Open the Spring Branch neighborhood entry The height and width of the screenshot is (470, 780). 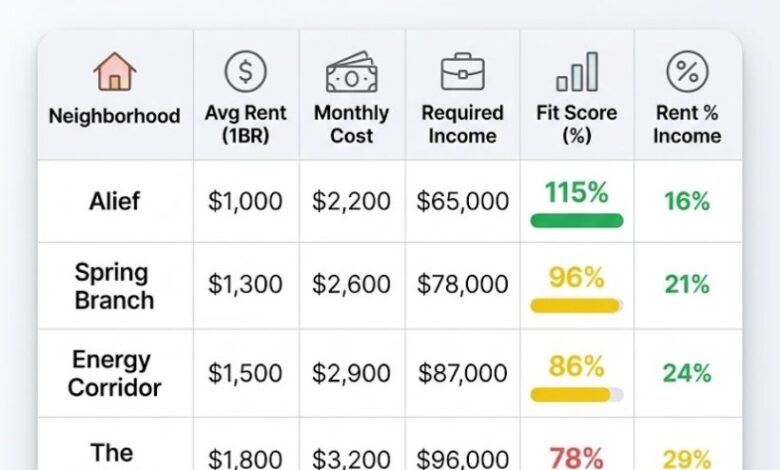(114, 286)
